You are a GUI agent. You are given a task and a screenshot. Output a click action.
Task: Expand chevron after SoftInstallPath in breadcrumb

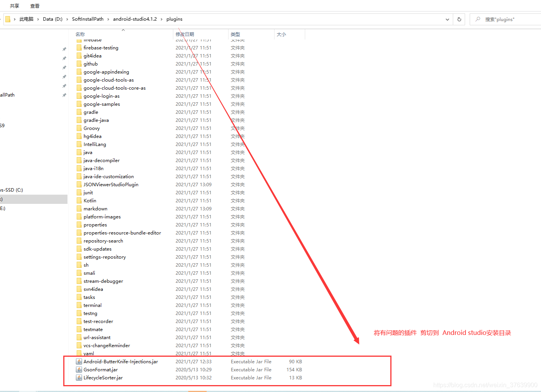109,19
